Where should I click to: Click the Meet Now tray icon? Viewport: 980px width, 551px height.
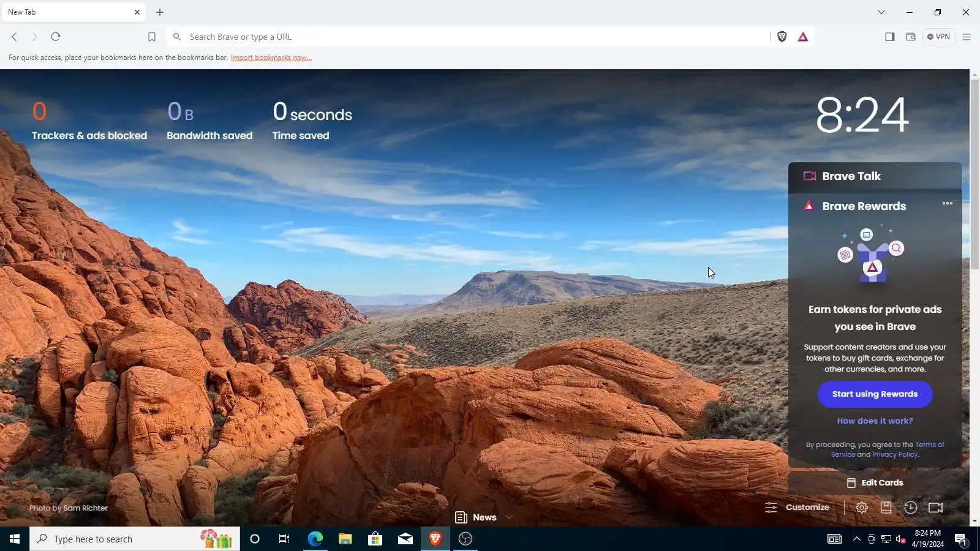pyautogui.click(x=872, y=539)
